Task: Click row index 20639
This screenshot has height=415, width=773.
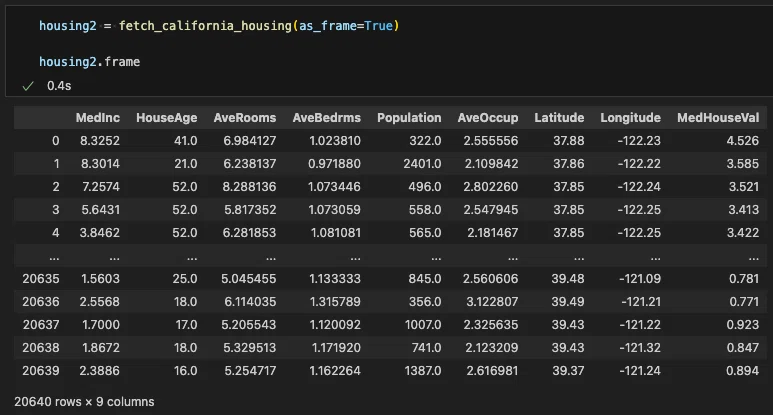Action: coord(41,371)
